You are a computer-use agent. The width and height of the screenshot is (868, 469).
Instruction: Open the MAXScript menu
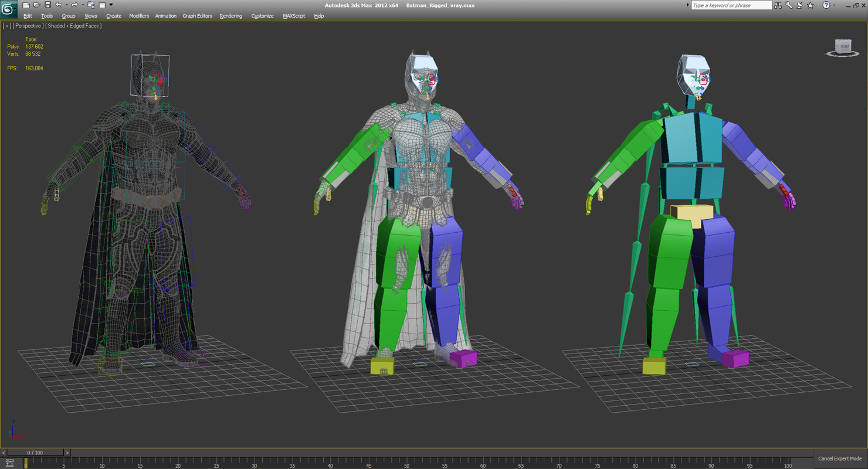(x=294, y=16)
